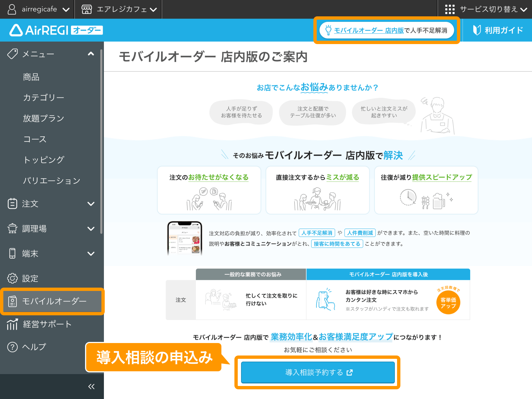532x399 pixels.
Task: Select トッピング in the sidebar
Action: [44, 160]
